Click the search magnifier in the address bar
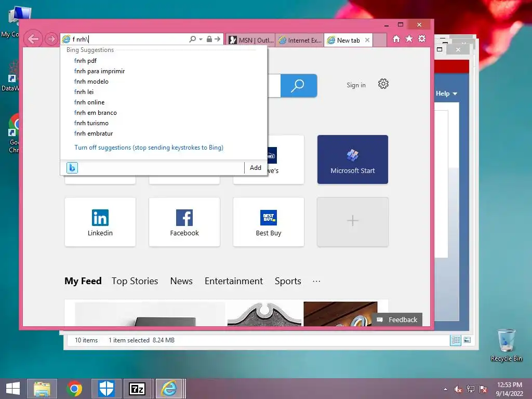532x399 pixels. click(x=192, y=39)
